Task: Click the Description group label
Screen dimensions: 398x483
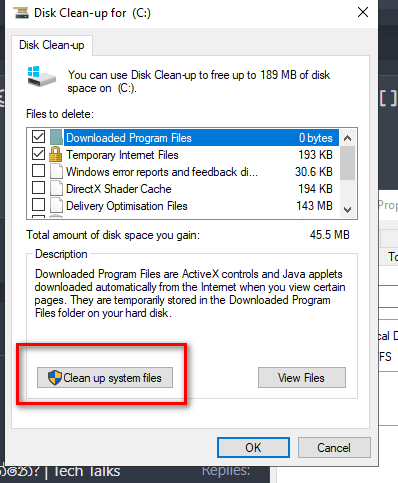Action: tap(61, 254)
